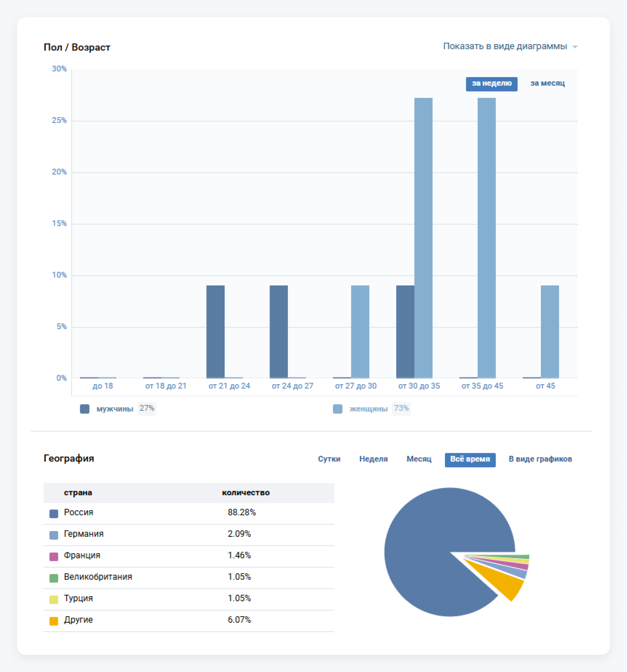Select the 'Неделя' geography tab
Viewport: 627px width, 672px height.
(x=373, y=459)
